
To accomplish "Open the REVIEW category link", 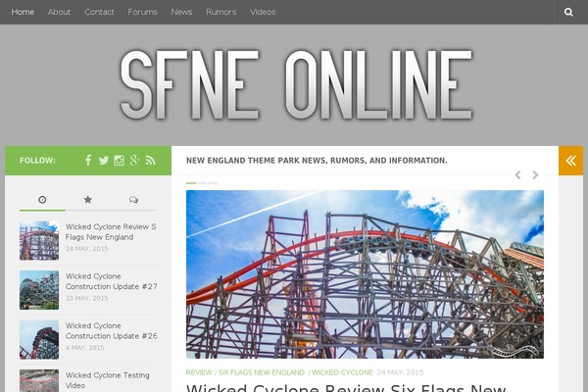I will (199, 372).
